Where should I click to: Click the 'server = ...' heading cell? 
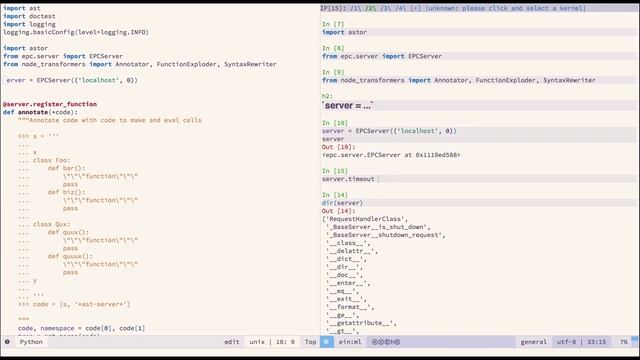coord(479,106)
